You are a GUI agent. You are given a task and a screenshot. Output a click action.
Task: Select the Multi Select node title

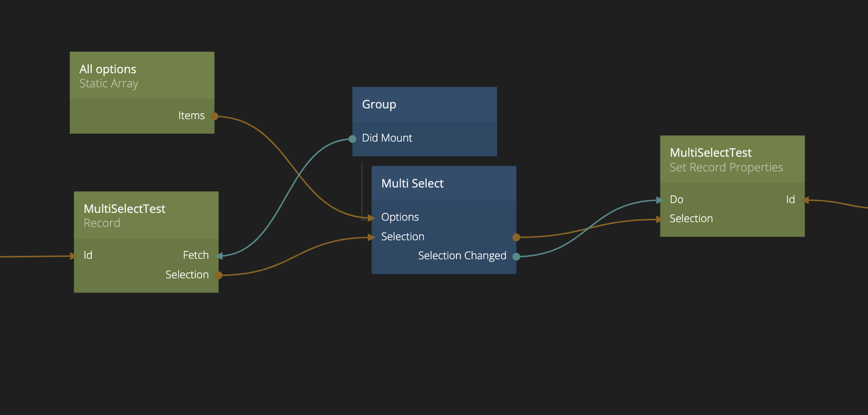tap(413, 184)
